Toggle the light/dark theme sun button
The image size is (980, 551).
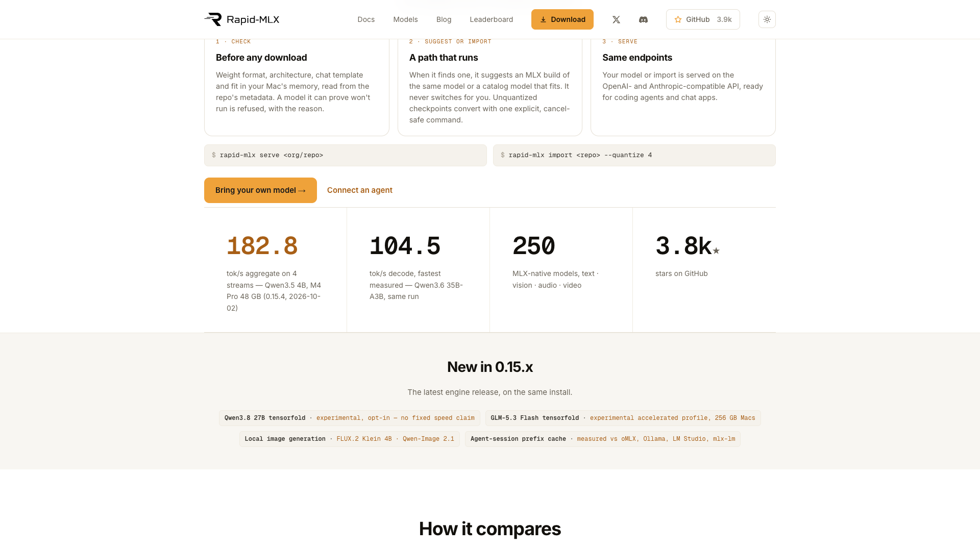click(x=767, y=19)
